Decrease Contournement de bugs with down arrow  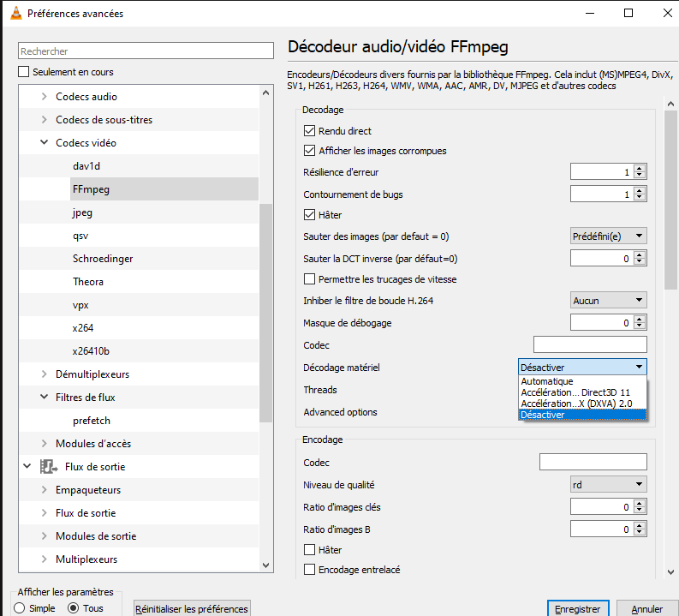click(x=639, y=198)
